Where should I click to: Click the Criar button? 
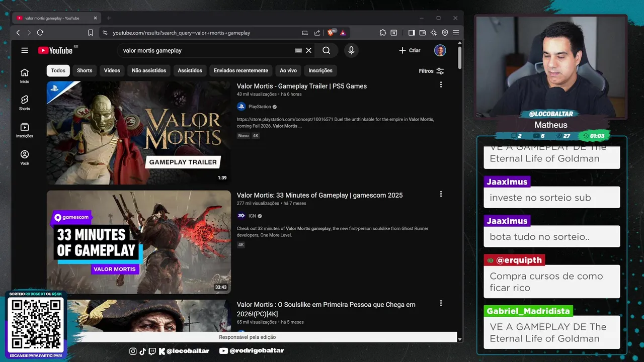(x=410, y=50)
